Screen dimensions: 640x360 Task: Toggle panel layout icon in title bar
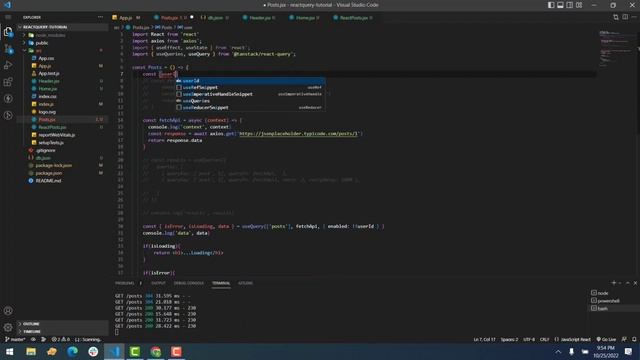click(x=560, y=5)
